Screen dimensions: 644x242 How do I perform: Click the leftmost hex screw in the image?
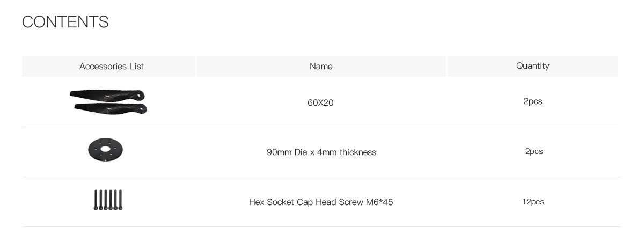(96, 200)
